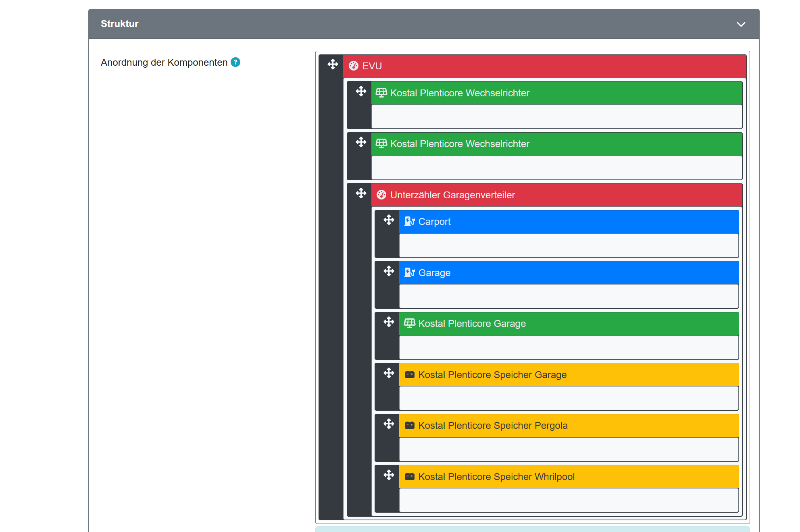This screenshot has height=532, width=800.
Task: Click the move handle of Kostal Plenticore Speicher Pergola
Action: tap(389, 424)
